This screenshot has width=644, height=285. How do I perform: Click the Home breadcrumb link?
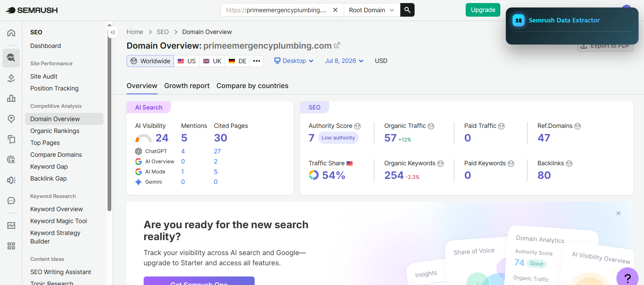135,32
